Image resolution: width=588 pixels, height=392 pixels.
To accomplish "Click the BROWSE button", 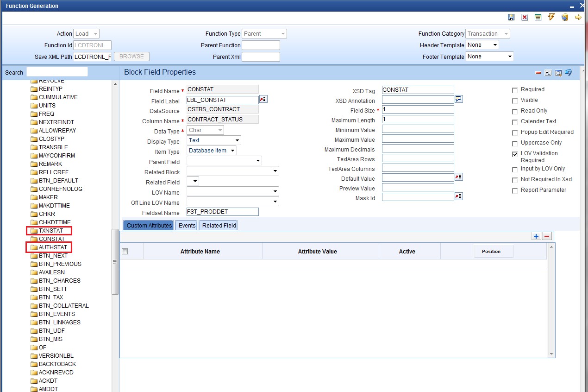I will pyautogui.click(x=131, y=57).
